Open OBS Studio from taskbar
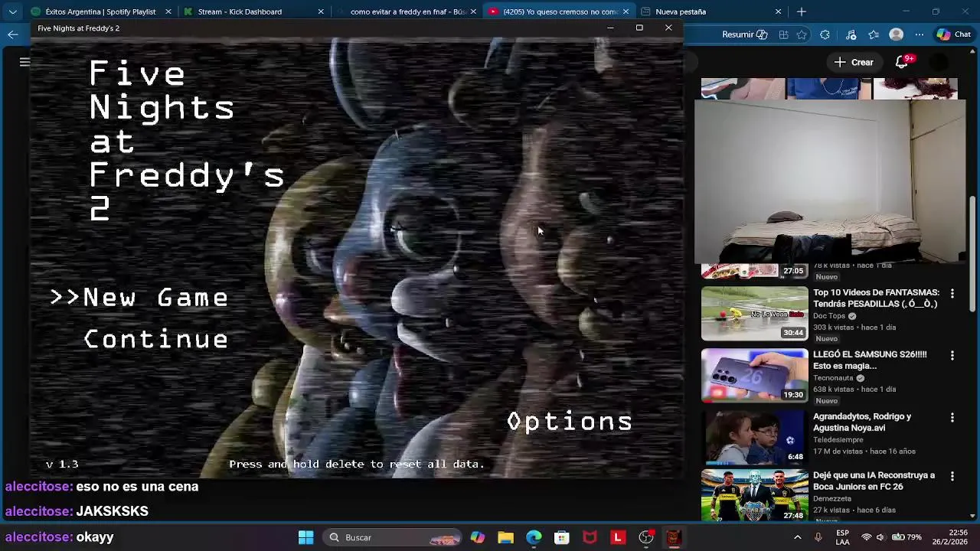The height and width of the screenshot is (551, 980). [x=646, y=537]
